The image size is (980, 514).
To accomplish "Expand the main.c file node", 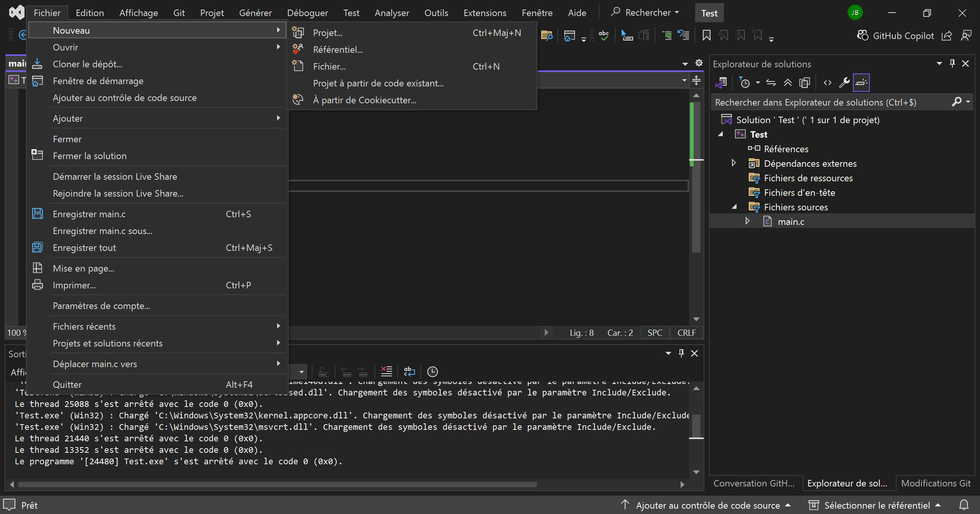I will point(747,221).
